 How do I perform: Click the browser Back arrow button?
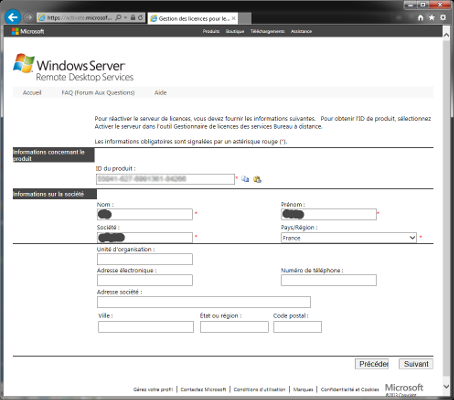click(x=13, y=17)
